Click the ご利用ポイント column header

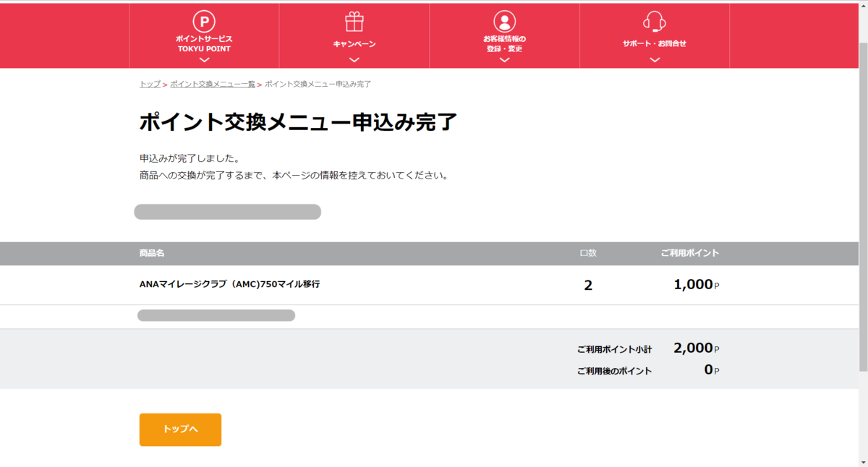(x=689, y=253)
